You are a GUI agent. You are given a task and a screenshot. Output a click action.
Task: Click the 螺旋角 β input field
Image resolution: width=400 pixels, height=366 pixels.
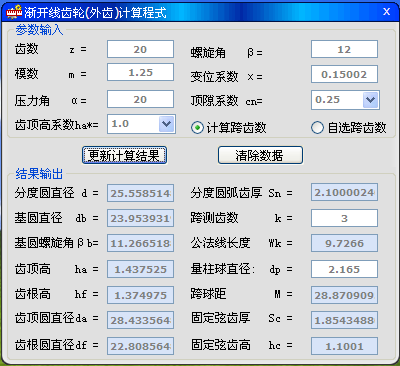[344, 49]
